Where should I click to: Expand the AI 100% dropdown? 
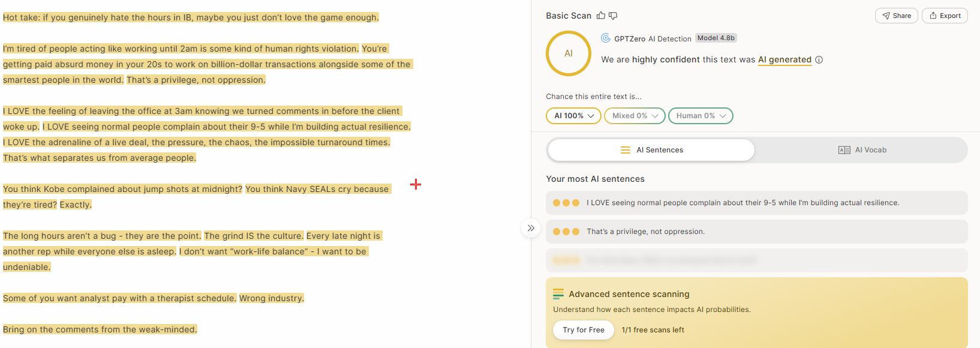(573, 116)
